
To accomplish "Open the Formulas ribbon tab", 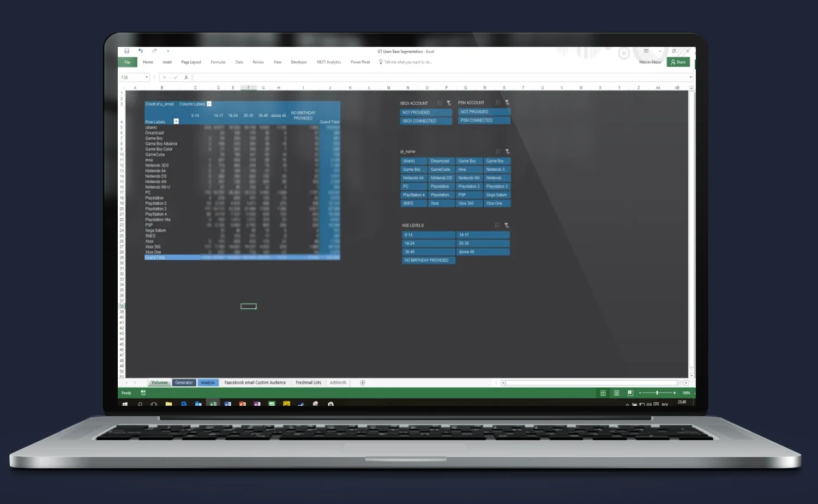I will 218,62.
